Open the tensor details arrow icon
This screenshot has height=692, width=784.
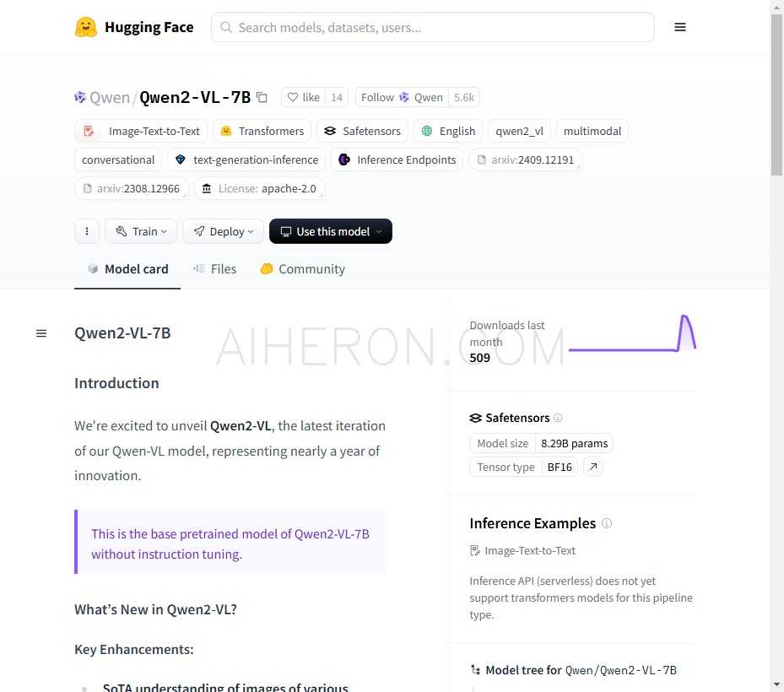[593, 467]
